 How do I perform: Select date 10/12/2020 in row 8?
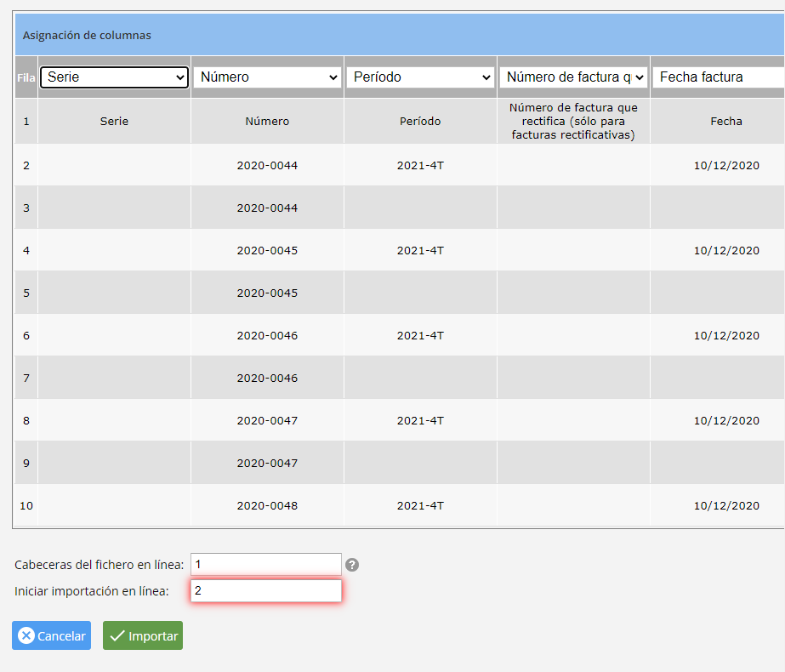click(726, 420)
